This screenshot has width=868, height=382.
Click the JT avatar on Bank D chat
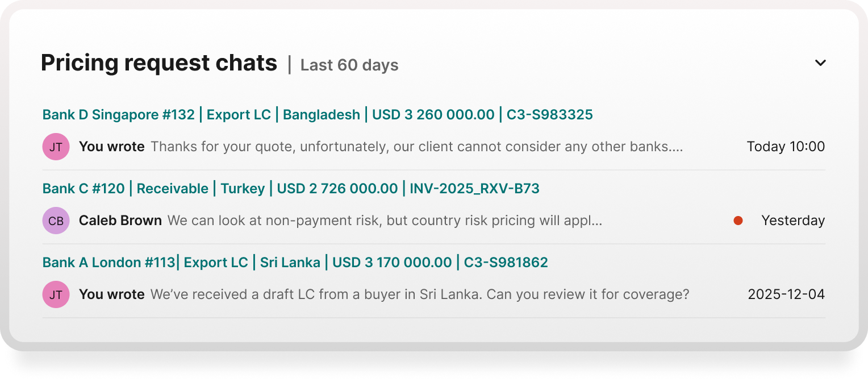point(56,147)
